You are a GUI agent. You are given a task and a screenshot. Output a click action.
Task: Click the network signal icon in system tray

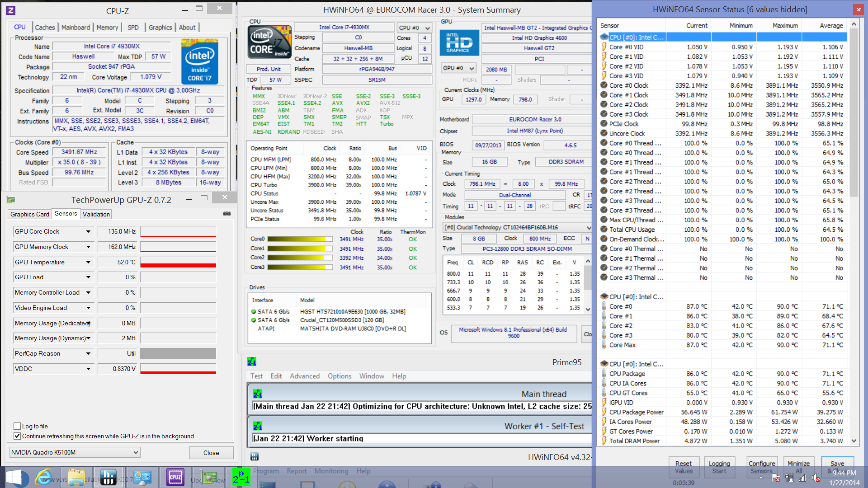pyautogui.click(x=803, y=478)
